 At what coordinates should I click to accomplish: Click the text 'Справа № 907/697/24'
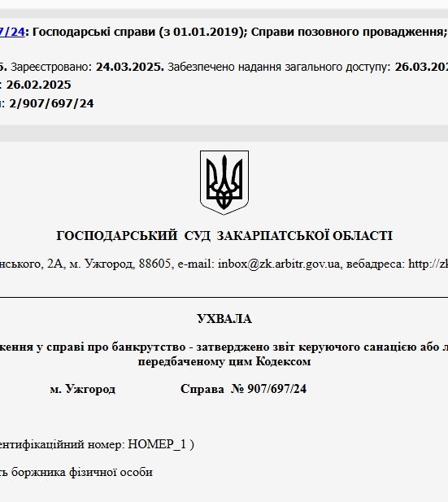(244, 389)
